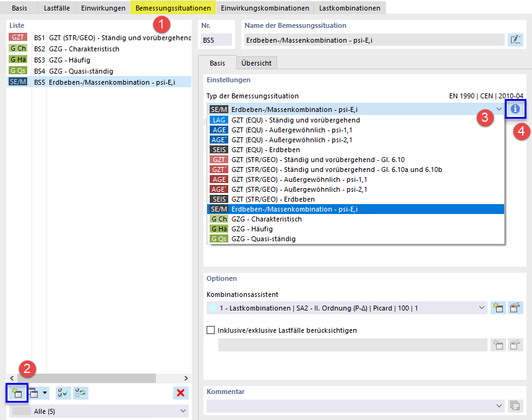The height and width of the screenshot is (420, 532).
Task: Choose highlighted Erdbeben-/Massenkombination dropdown option
Action: point(356,209)
